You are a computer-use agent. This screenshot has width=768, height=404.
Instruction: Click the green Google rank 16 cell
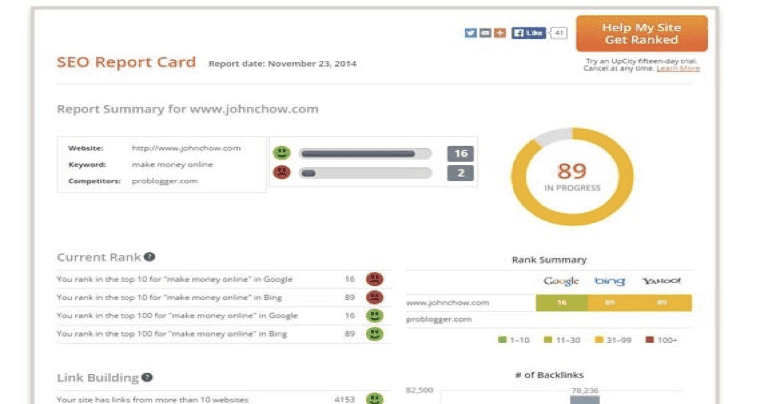pos(562,303)
